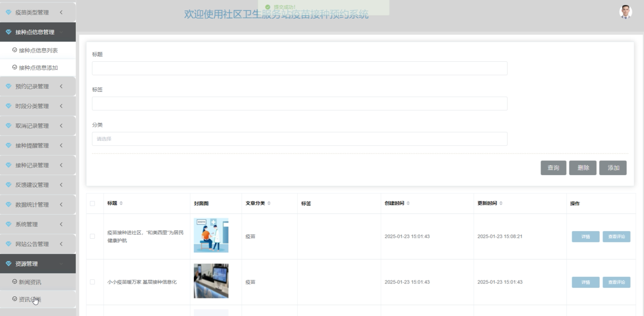Viewport: 644px width, 316px height.
Task: Click the 删除 button
Action: coord(583,168)
